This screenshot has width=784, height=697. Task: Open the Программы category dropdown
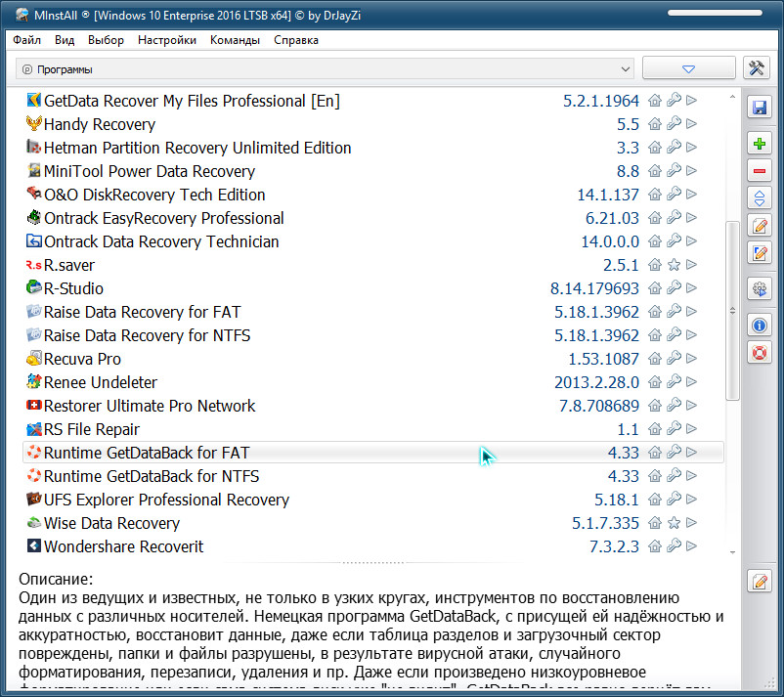tap(326, 69)
